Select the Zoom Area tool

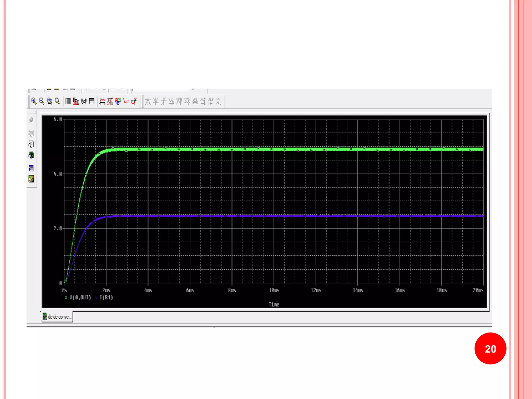click(49, 101)
